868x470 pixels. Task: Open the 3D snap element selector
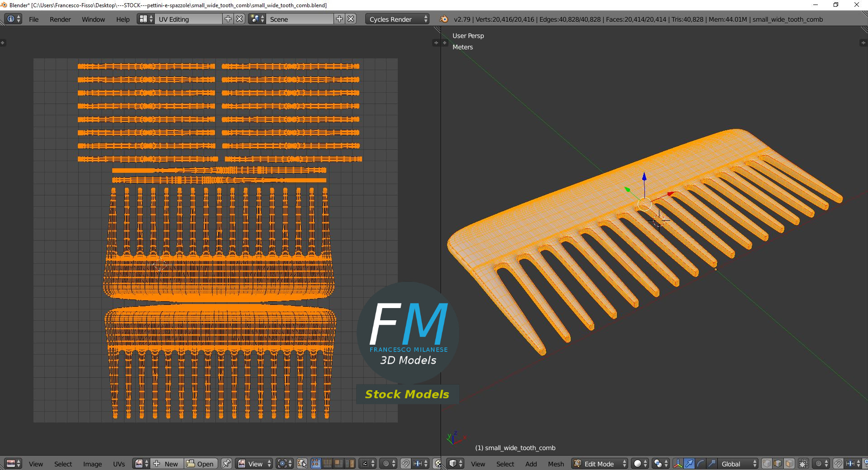(x=853, y=464)
